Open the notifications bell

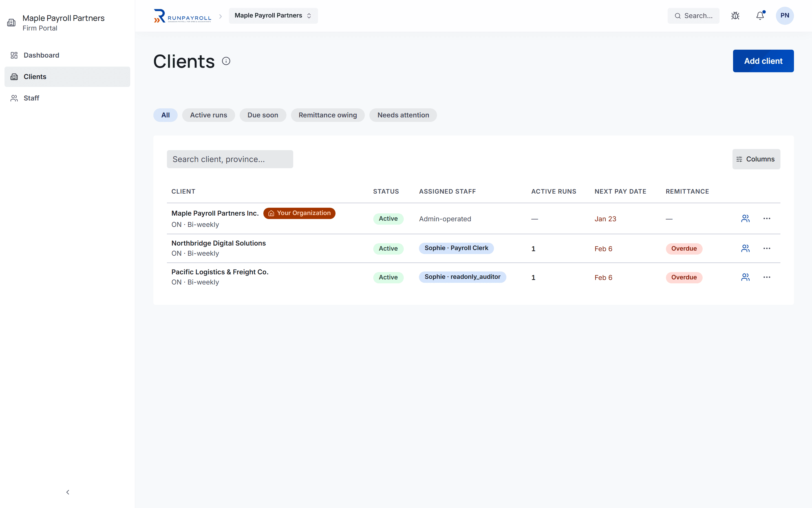tap(760, 16)
